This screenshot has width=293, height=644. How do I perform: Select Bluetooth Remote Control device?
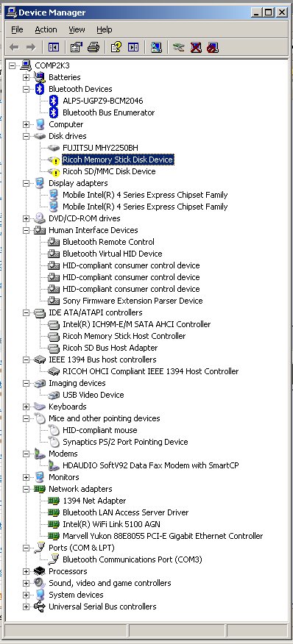coord(108,242)
